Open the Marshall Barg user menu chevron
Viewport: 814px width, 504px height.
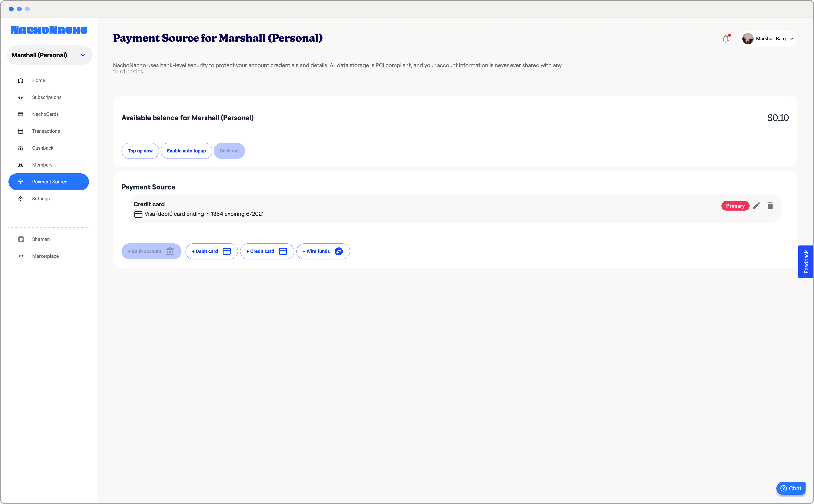click(792, 39)
